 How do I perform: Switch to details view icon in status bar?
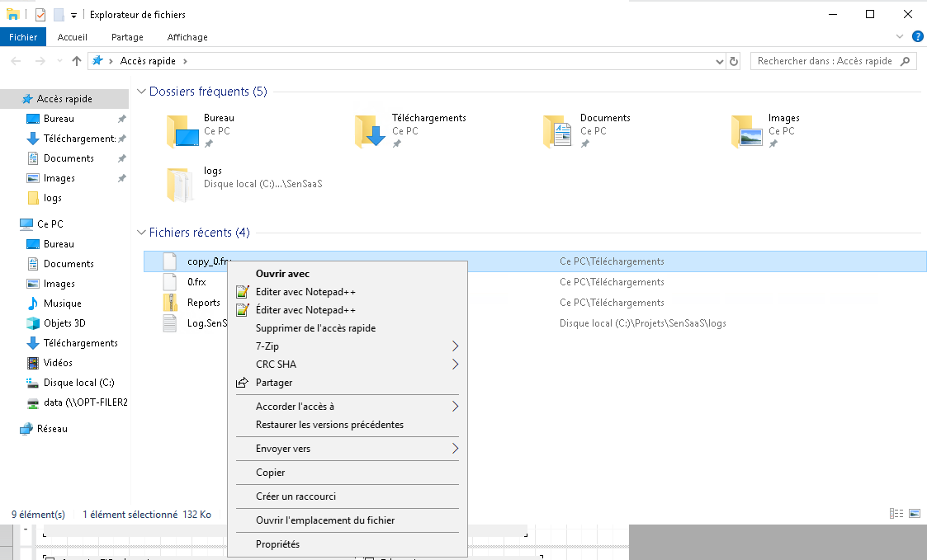tap(896, 514)
